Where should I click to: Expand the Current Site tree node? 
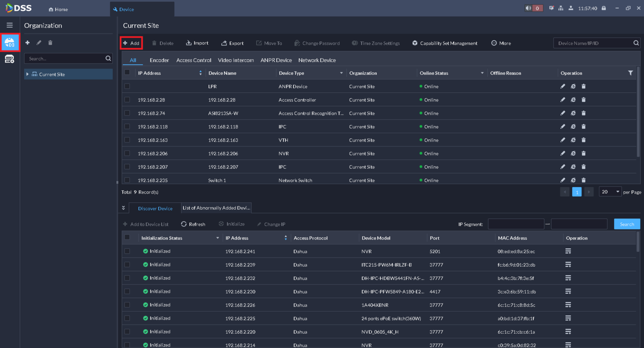point(28,74)
